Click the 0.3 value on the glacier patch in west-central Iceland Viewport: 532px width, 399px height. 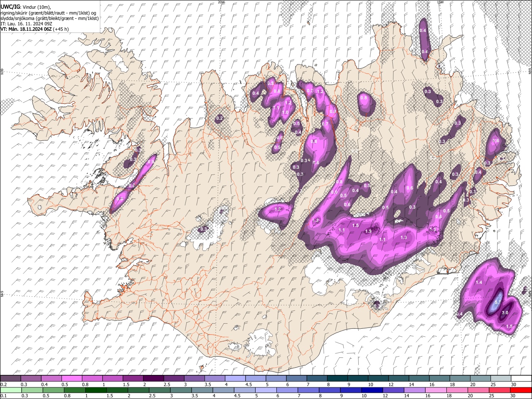pos(204,229)
